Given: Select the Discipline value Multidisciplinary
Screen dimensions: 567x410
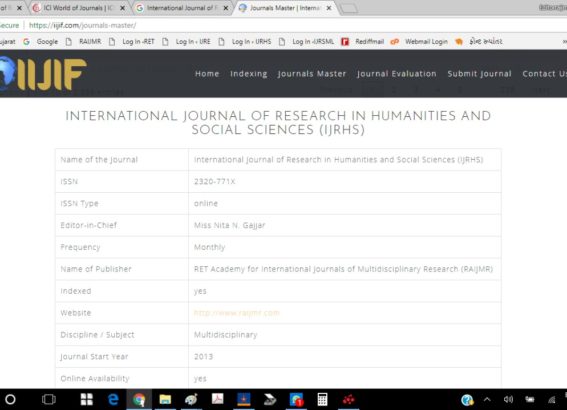Looking at the screenshot, I should tap(226, 335).
